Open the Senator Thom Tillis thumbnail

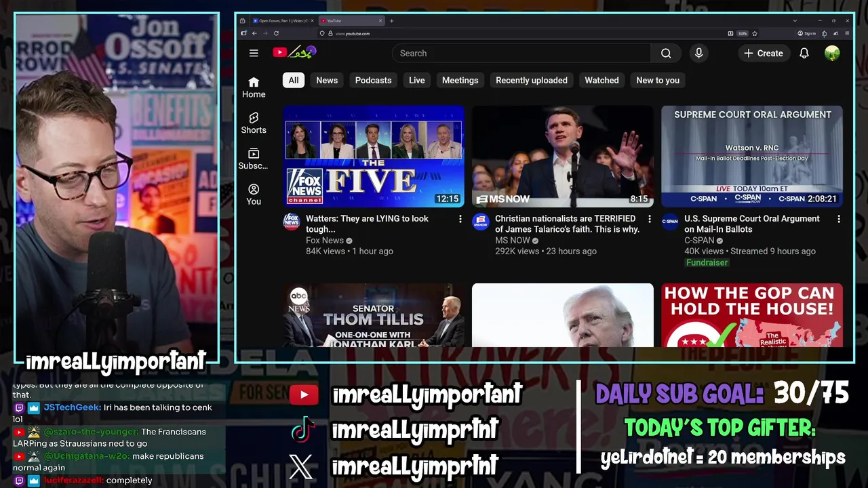374,315
